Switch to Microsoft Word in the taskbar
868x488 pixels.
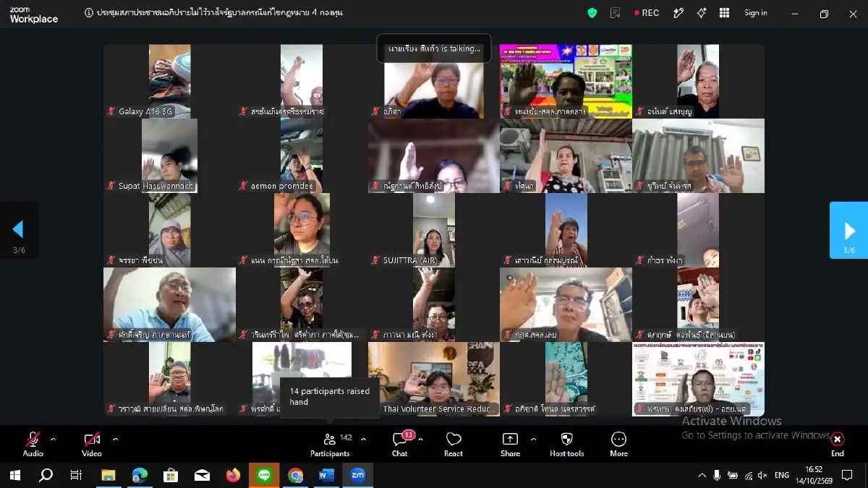tap(326, 475)
